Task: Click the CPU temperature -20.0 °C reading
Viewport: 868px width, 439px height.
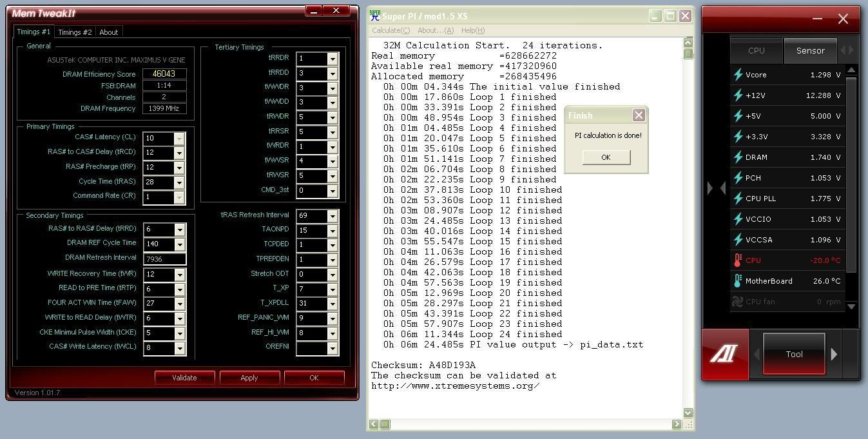Action: pyautogui.click(x=825, y=260)
